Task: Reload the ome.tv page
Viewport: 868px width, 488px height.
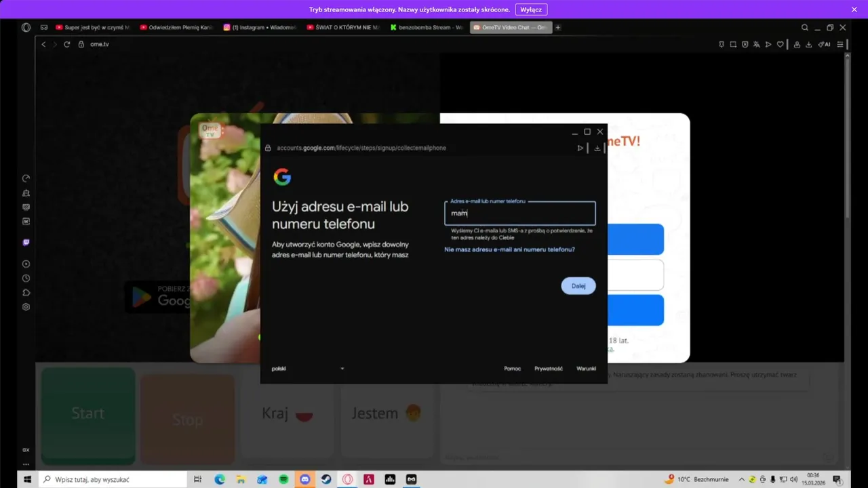Action: click(66, 44)
